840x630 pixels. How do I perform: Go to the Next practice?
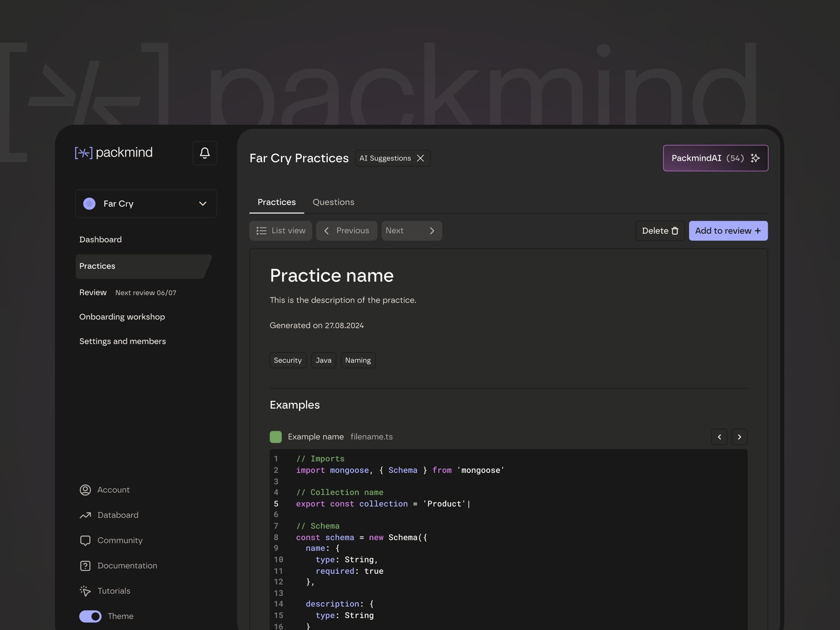(412, 231)
